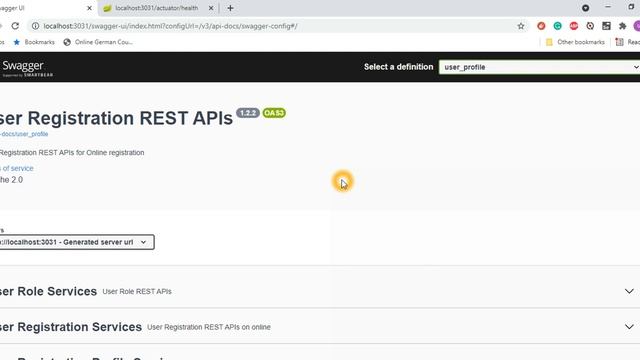Open a new tab with plus button
The width and height of the screenshot is (640, 360).
(x=230, y=8)
